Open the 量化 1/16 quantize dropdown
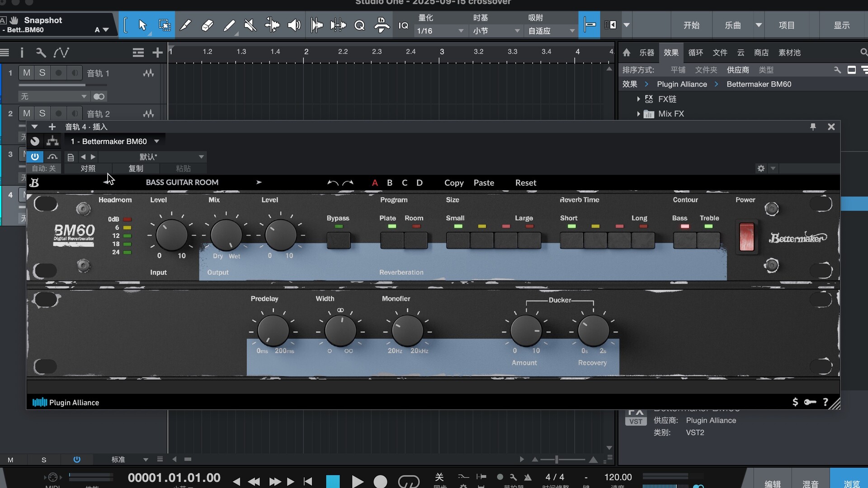Screen dimensions: 868x488 click(x=440, y=31)
